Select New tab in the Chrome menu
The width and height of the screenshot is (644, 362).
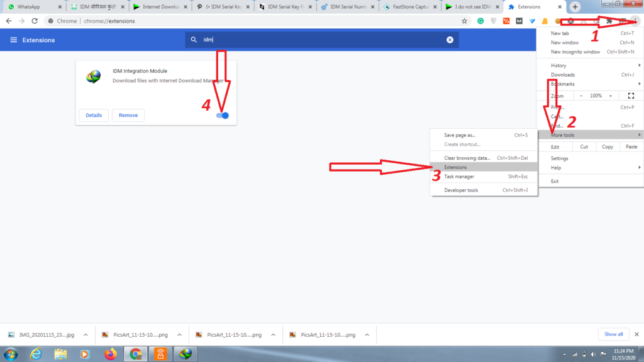(590, 33)
